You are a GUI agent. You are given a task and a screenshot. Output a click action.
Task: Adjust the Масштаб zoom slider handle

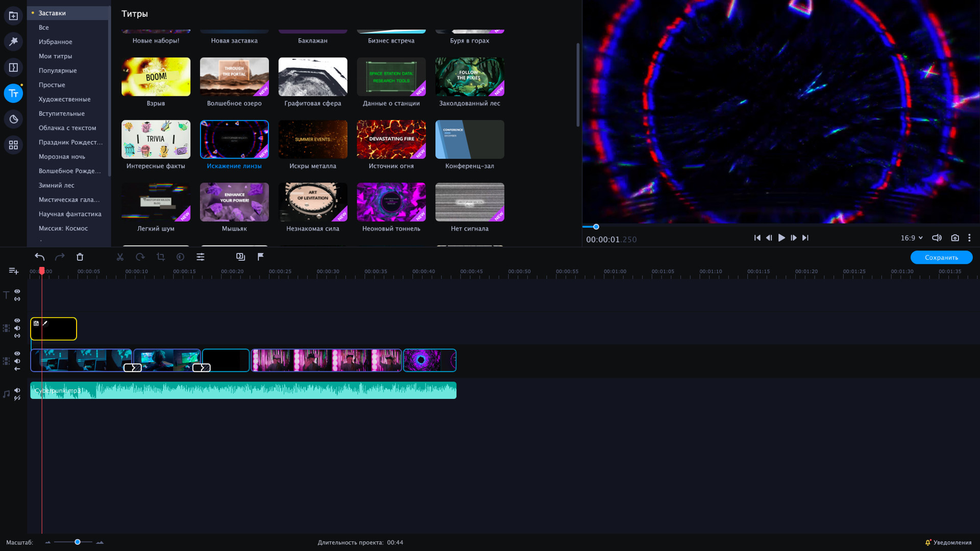pyautogui.click(x=78, y=542)
